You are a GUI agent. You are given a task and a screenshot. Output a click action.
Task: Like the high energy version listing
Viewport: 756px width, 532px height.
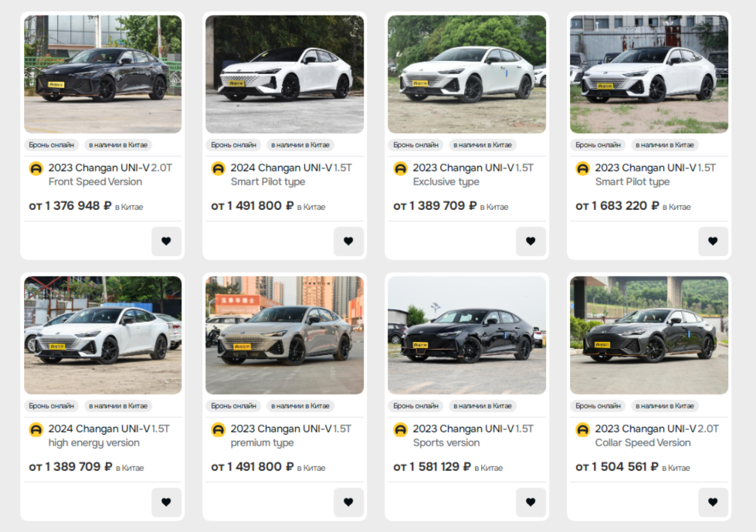point(166,502)
